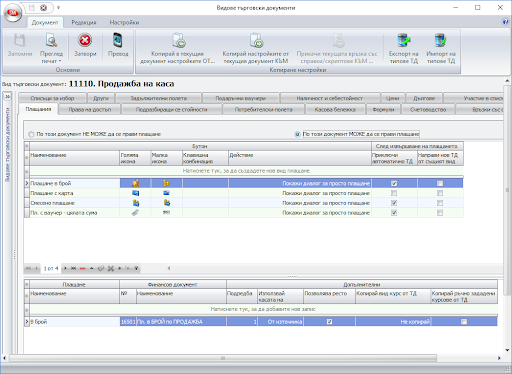Switch to the Подаръчни ваучери tab
512x374 pixels.
(x=240, y=98)
